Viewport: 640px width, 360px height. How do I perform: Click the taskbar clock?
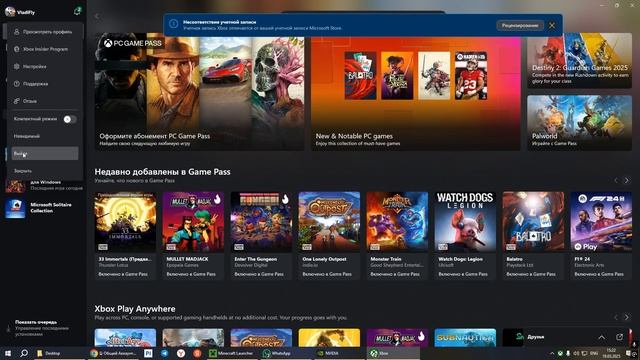coord(611,353)
